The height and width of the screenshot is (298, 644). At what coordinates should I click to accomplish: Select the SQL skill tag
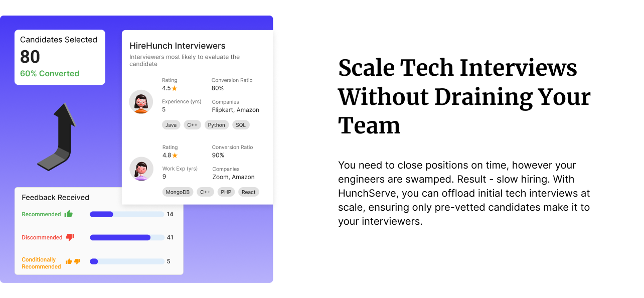coord(241,125)
